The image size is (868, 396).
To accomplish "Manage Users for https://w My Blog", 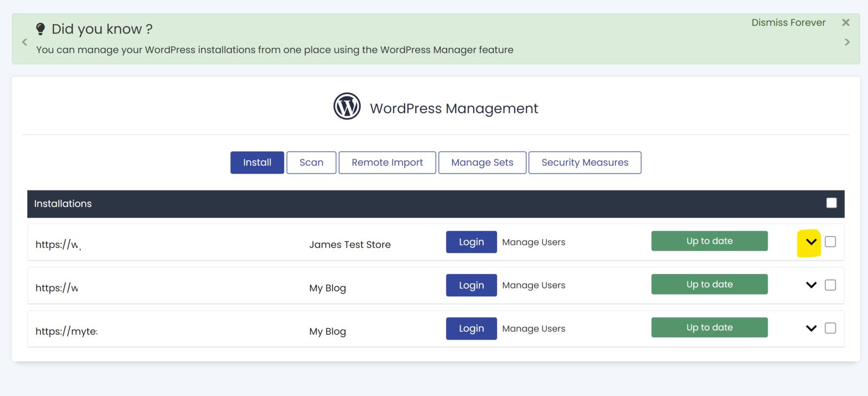I will tap(534, 285).
